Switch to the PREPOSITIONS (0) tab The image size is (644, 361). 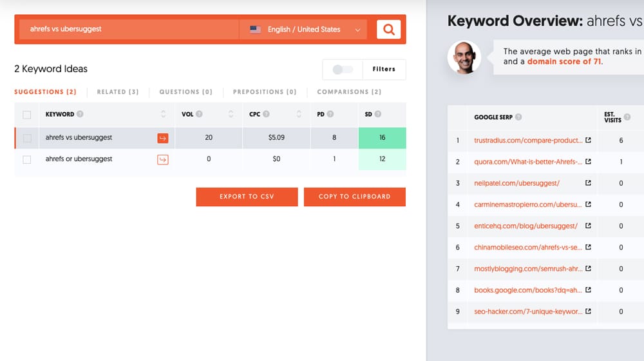pyautogui.click(x=265, y=92)
